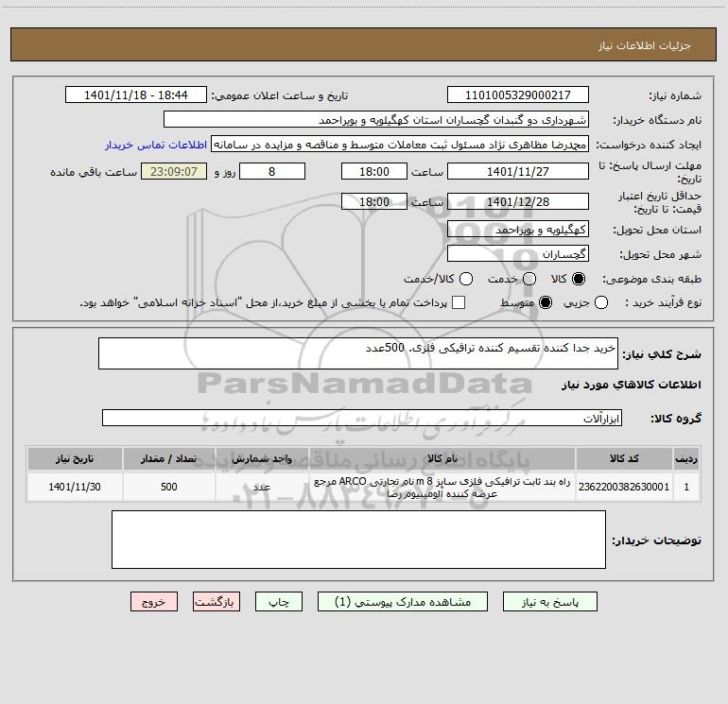The width and height of the screenshot is (728, 704).
Task: Click the پاسخ به نیاز button
Action: (550, 602)
